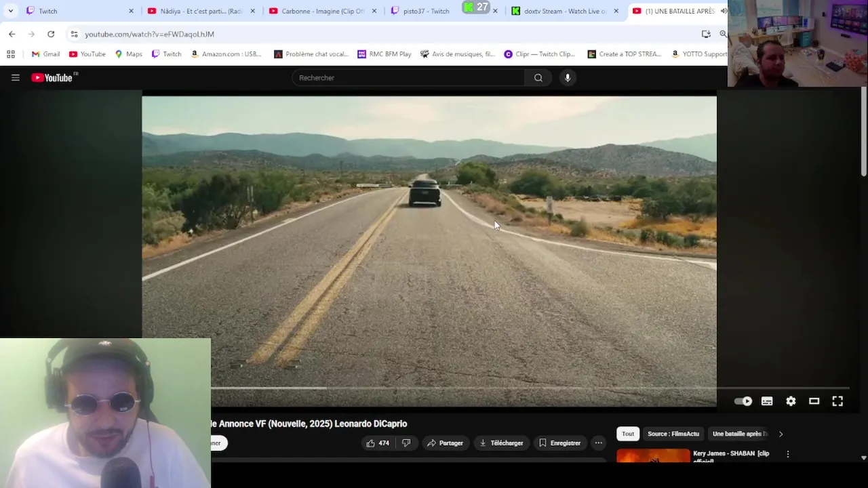The image size is (868, 488).
Task: Open the YOTTO Support bookmark
Action: click(x=698, y=54)
